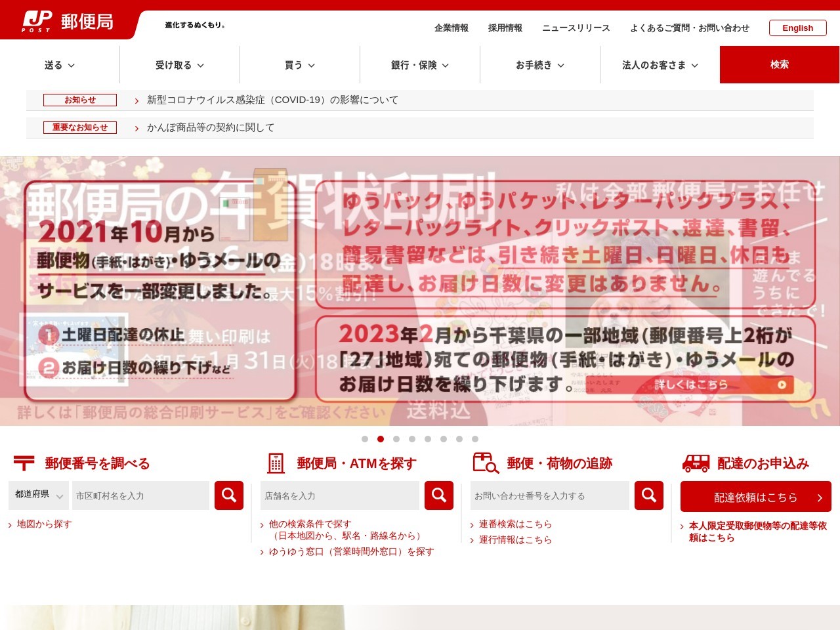
Task: Open the 企業情報 header link
Action: point(451,28)
